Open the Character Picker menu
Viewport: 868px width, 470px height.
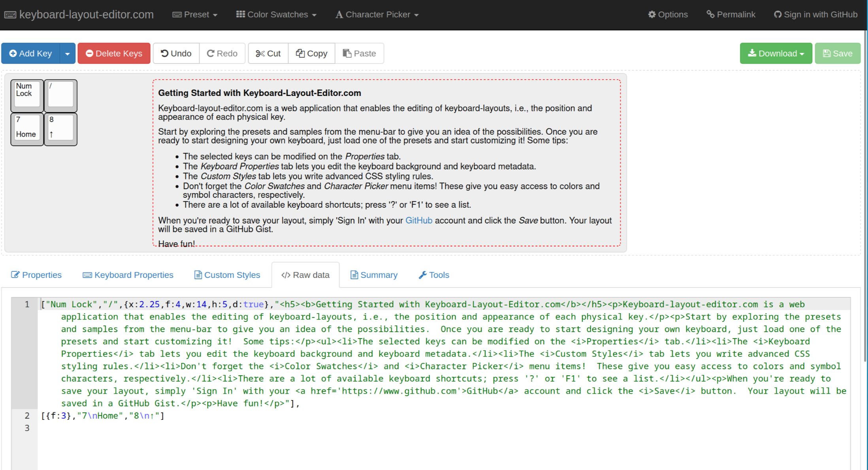coord(377,15)
